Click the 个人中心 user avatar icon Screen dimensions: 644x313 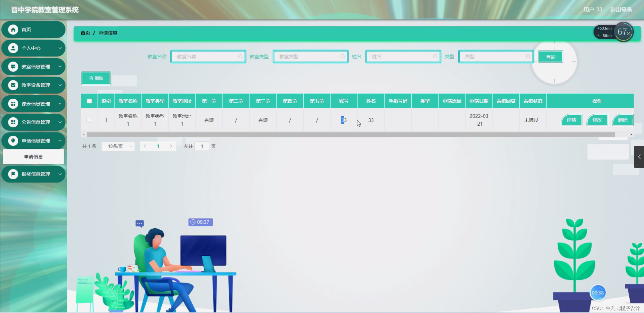[13, 48]
